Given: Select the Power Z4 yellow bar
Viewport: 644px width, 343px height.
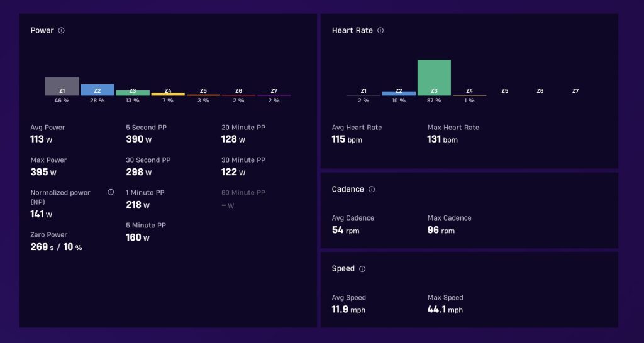Looking at the screenshot, I should coord(168,94).
